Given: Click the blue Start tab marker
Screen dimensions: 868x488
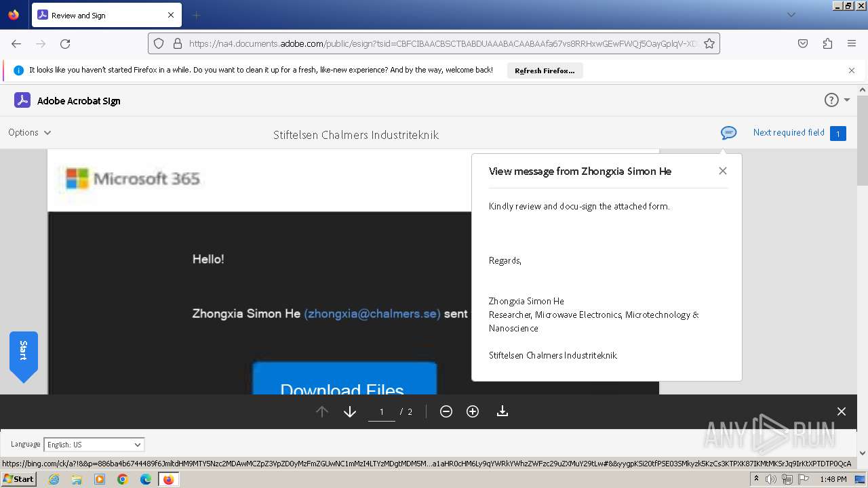Looking at the screenshot, I should (x=24, y=356).
